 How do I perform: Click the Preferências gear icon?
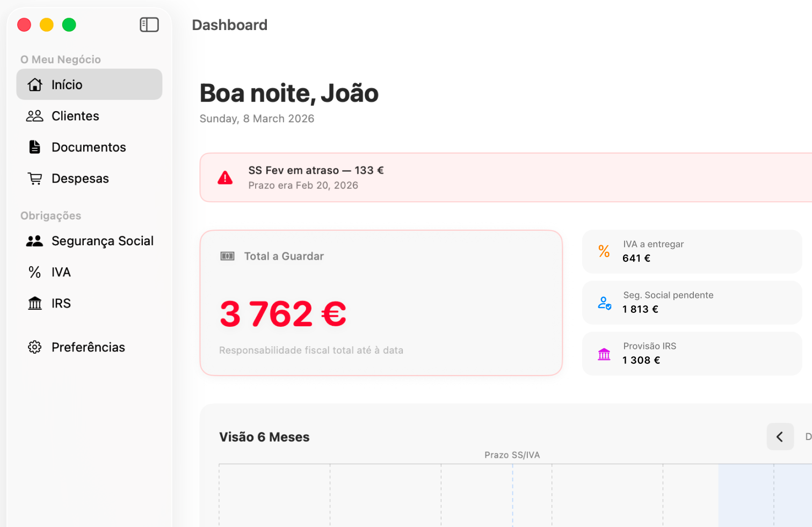coord(34,347)
